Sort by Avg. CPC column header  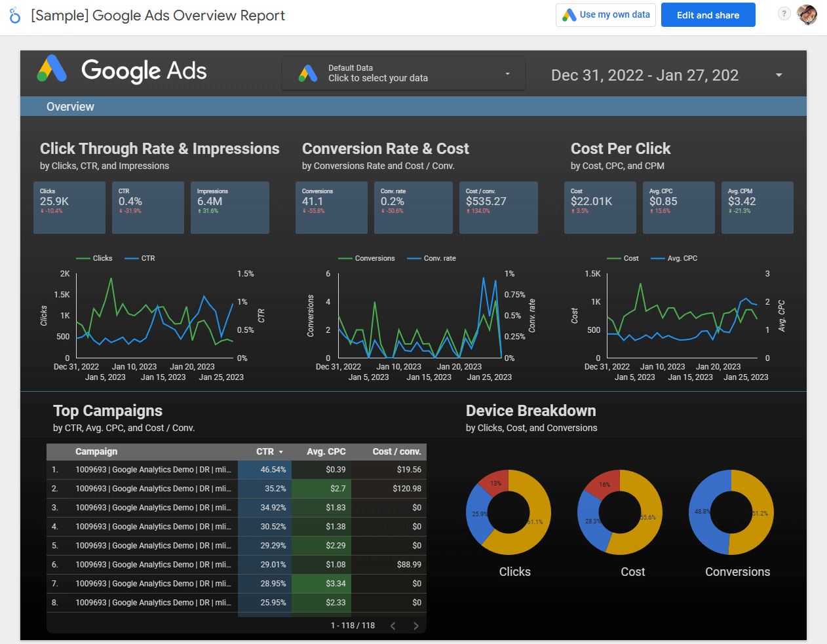point(326,451)
